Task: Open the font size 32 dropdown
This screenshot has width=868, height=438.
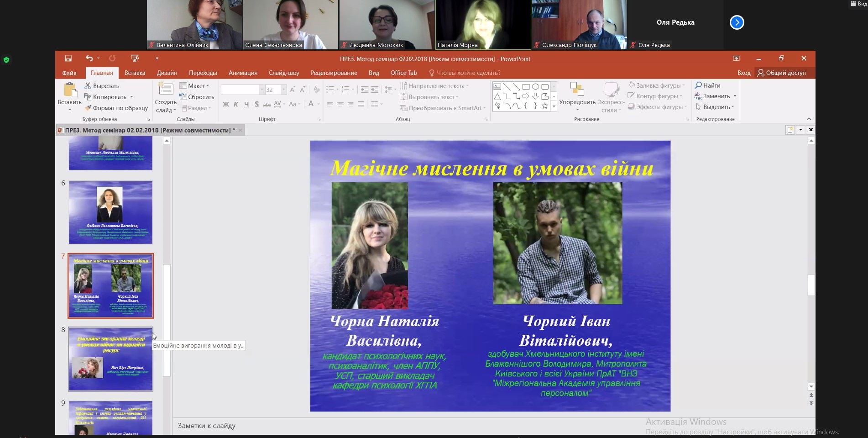Action: coord(283,90)
